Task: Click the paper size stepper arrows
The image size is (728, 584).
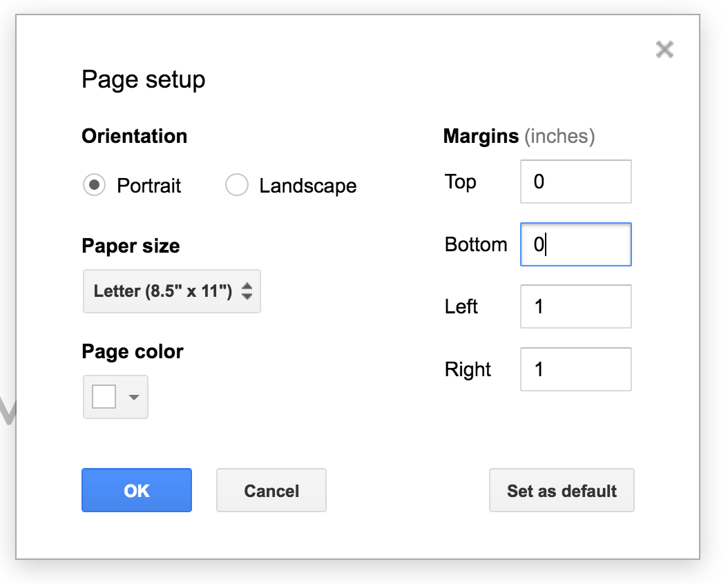Action: pos(247,291)
